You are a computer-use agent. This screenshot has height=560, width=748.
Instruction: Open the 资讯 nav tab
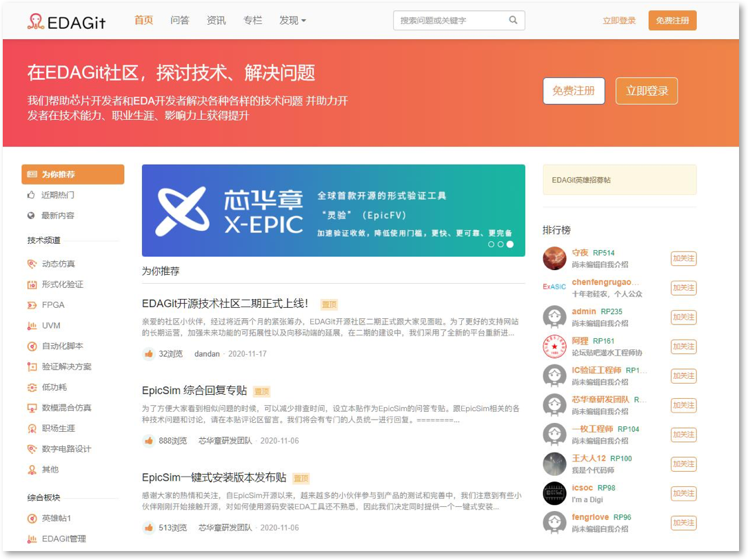point(216,21)
